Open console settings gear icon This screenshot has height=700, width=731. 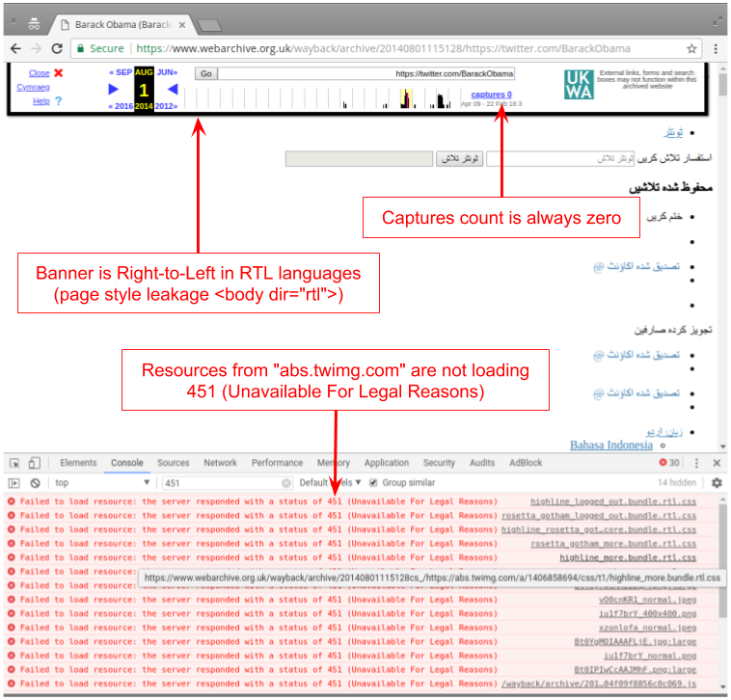(x=717, y=483)
